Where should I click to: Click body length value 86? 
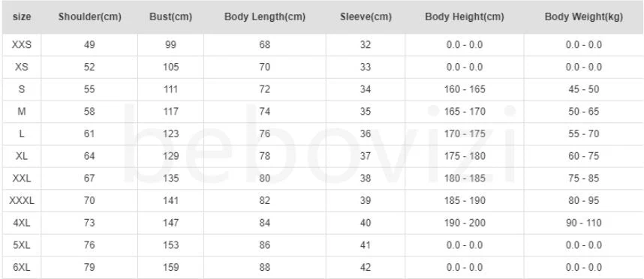click(x=265, y=245)
